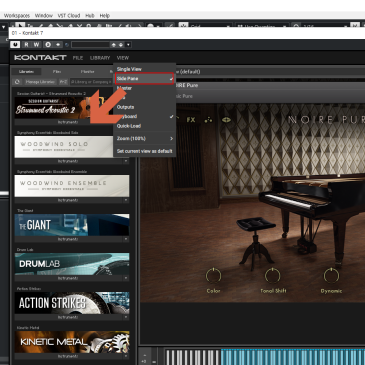The width and height of the screenshot is (365, 365).
Task: Toggle the Side Pane checked option
Action: [145, 79]
